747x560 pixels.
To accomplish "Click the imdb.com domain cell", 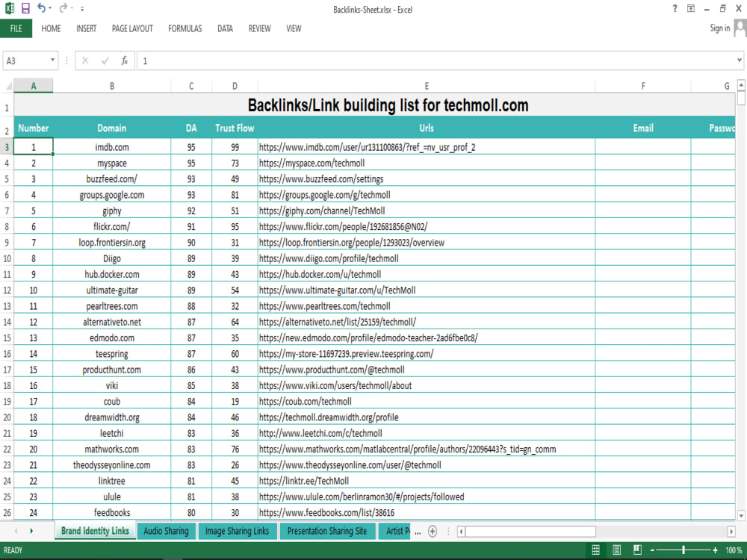I will (x=112, y=147).
